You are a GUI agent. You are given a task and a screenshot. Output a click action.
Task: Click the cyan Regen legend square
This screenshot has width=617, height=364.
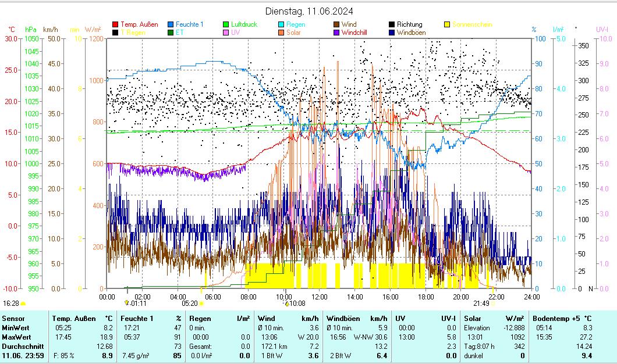coord(282,25)
